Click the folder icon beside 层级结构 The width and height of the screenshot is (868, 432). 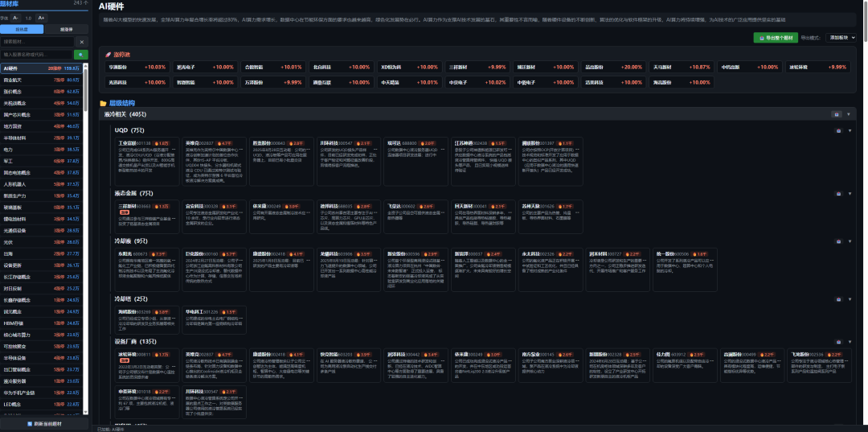(103, 103)
